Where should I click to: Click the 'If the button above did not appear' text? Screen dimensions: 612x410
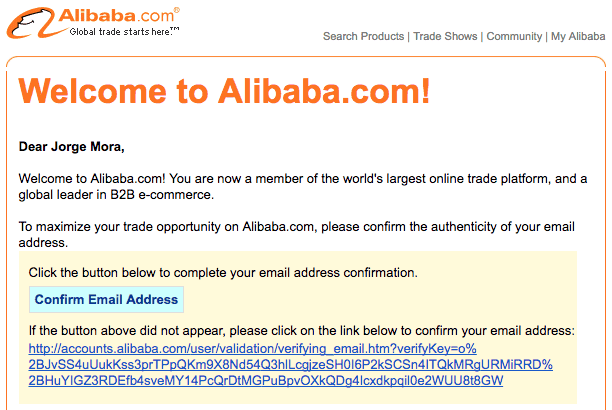click(301, 330)
